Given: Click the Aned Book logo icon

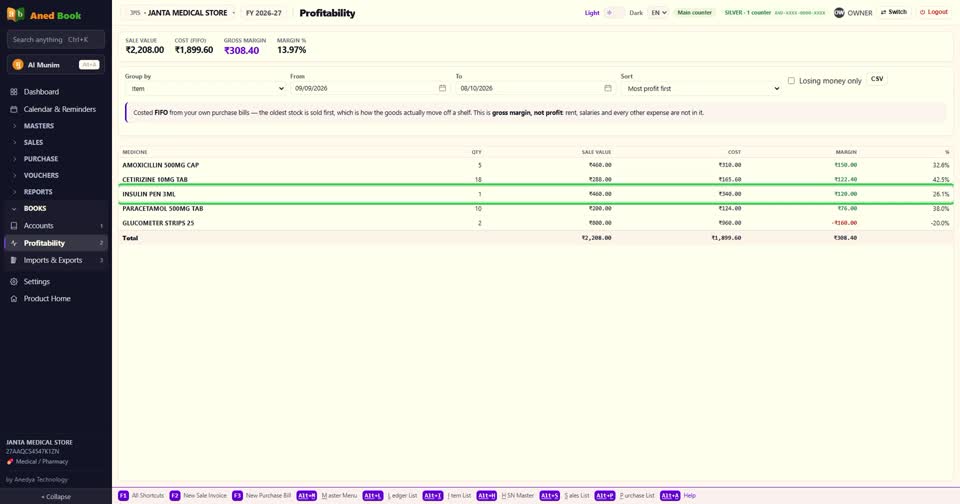Looking at the screenshot, I should tap(15, 14).
